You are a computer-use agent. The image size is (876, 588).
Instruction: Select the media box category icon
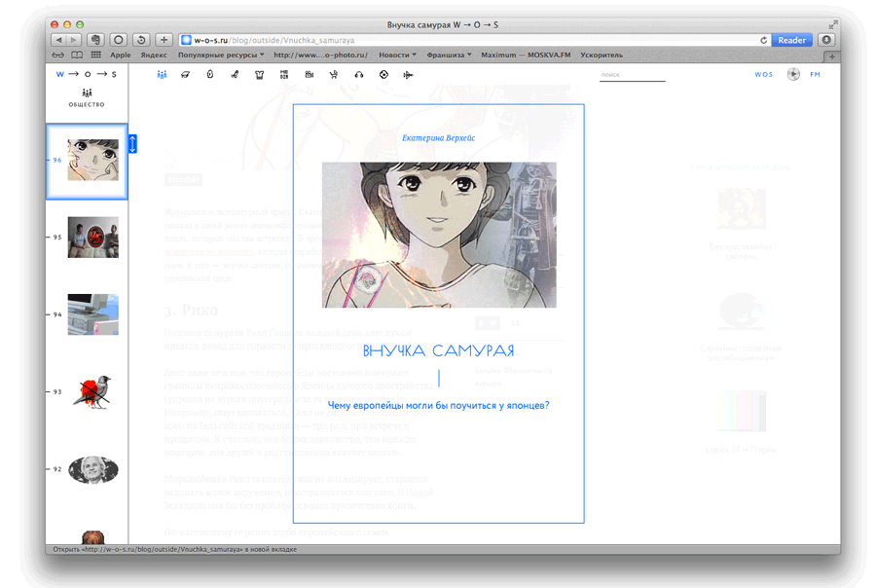pos(284,74)
